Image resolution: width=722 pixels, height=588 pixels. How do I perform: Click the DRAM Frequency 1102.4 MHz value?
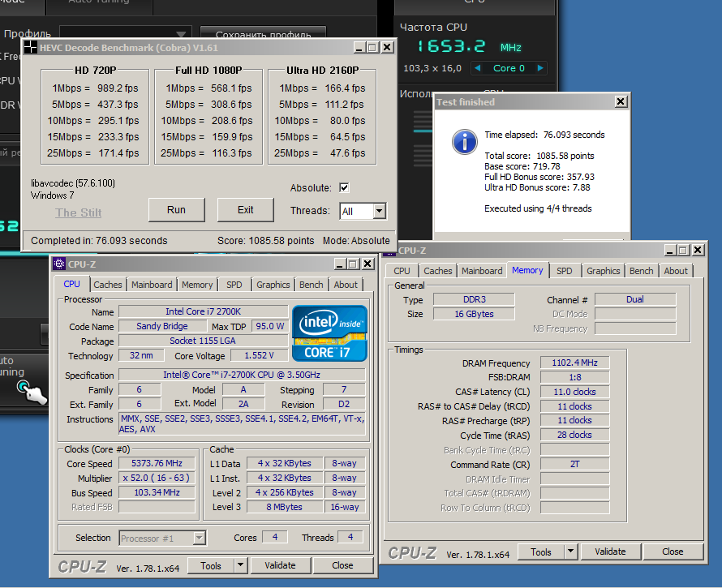574,363
